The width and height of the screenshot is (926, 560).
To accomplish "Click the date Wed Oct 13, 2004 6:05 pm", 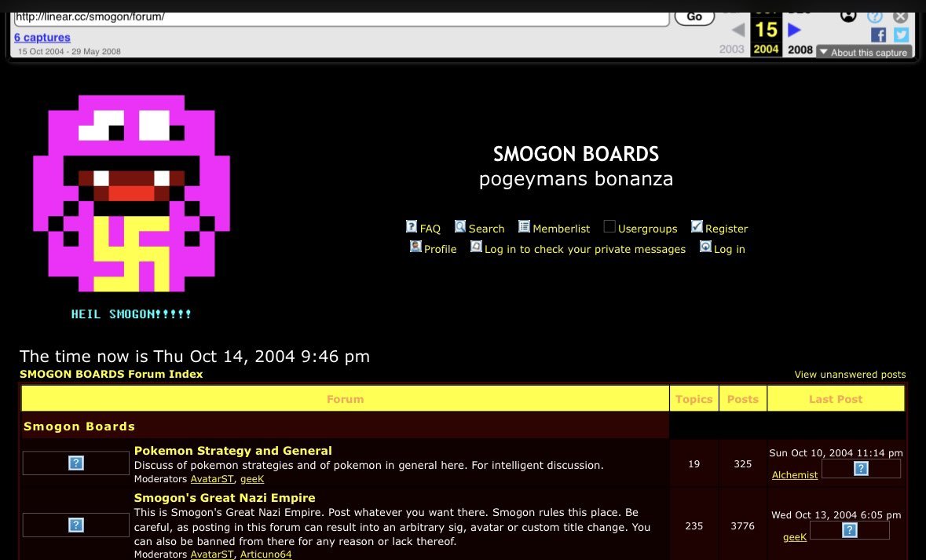I will tap(836, 515).
